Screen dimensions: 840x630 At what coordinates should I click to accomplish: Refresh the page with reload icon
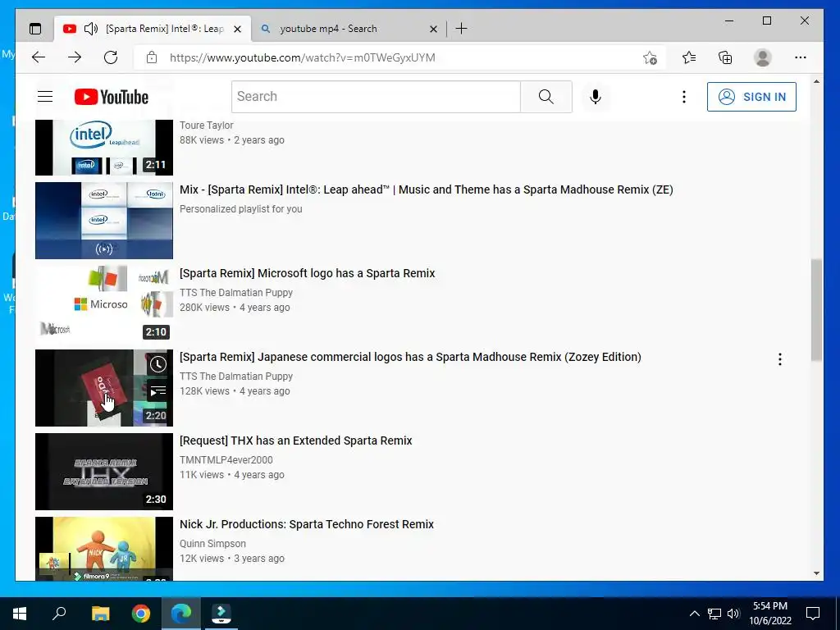pos(111,57)
